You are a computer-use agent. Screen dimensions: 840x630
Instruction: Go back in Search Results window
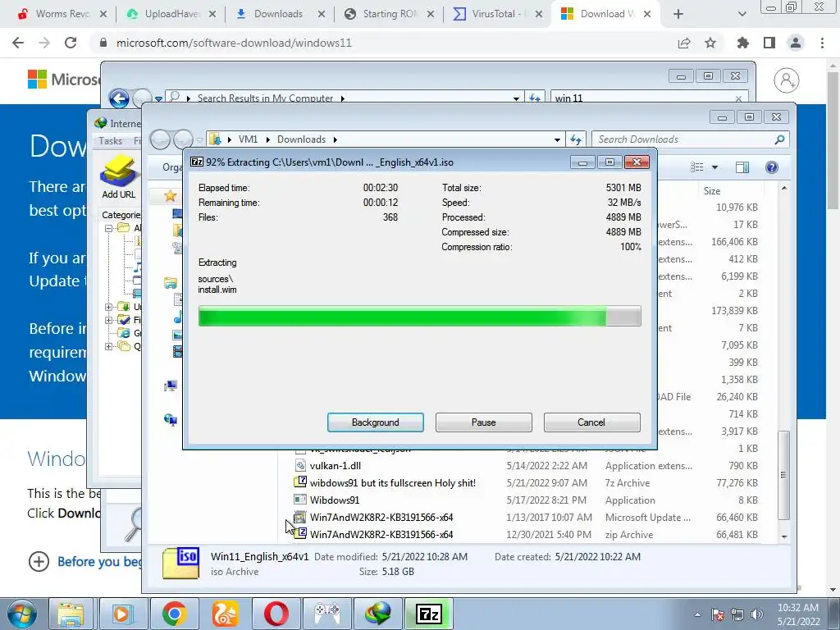click(x=119, y=98)
